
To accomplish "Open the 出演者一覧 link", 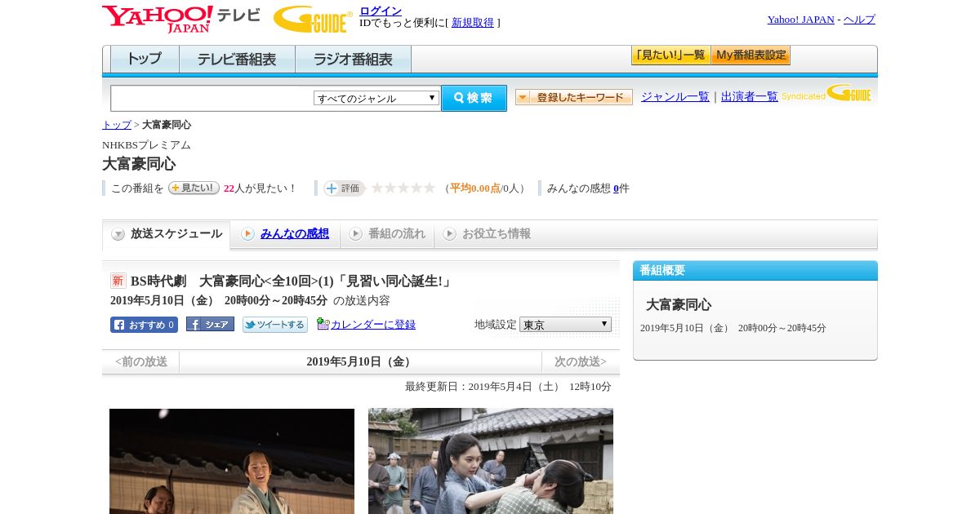I will (750, 97).
